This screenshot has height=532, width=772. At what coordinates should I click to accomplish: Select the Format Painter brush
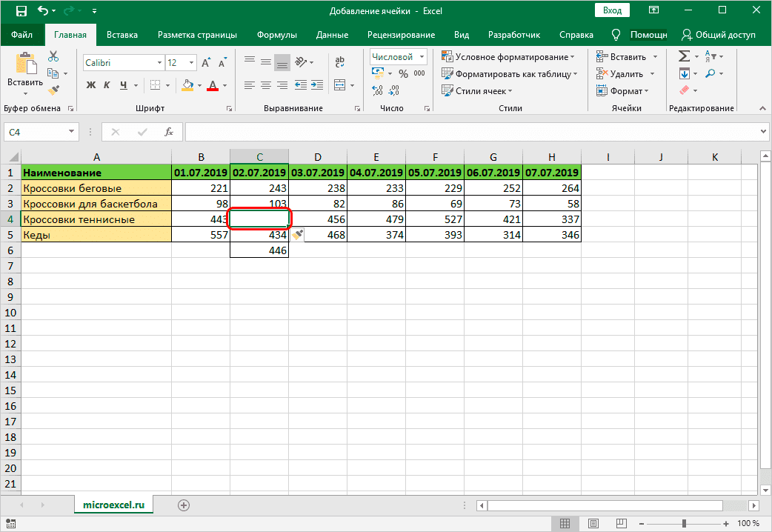click(x=53, y=90)
